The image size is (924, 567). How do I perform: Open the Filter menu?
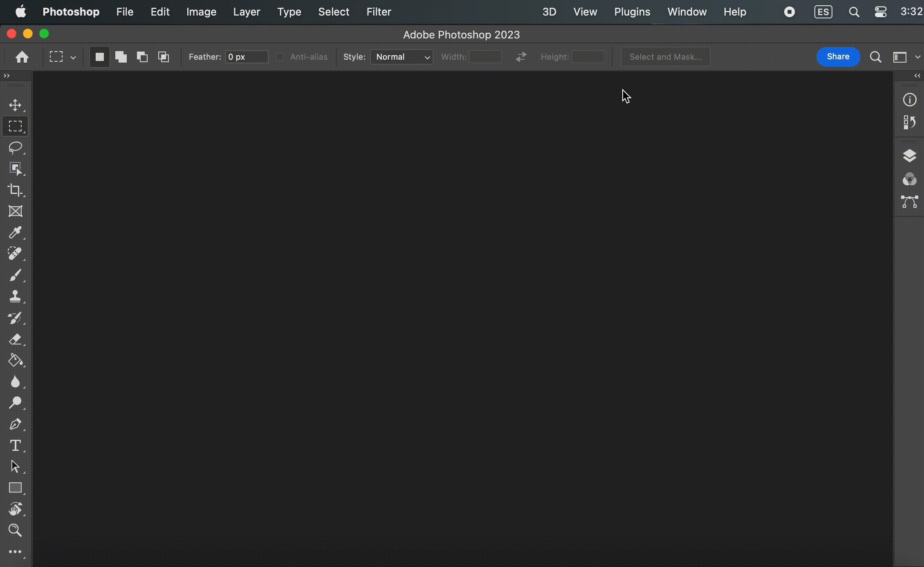(x=379, y=12)
